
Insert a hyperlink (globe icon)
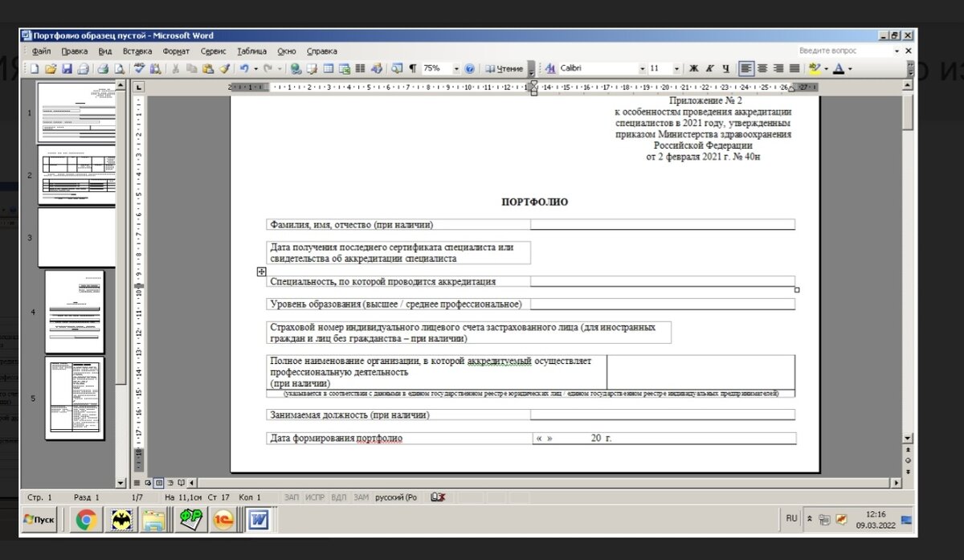click(x=295, y=69)
